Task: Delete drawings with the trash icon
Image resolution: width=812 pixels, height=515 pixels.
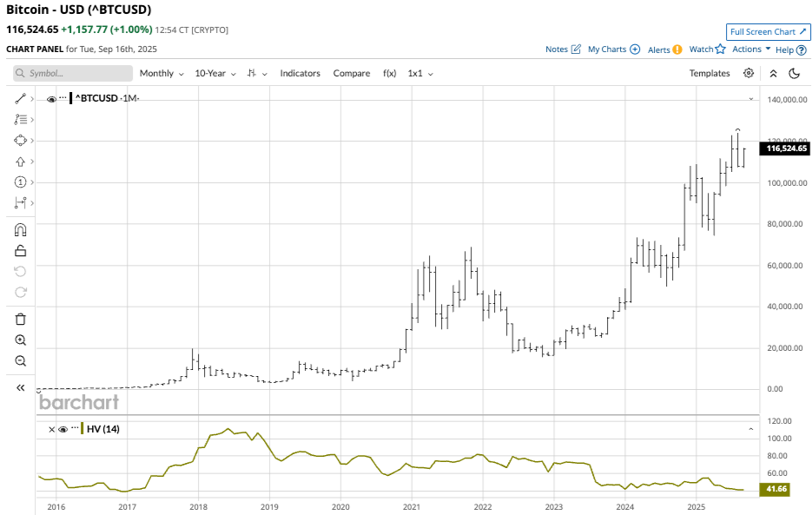Action: point(20,319)
